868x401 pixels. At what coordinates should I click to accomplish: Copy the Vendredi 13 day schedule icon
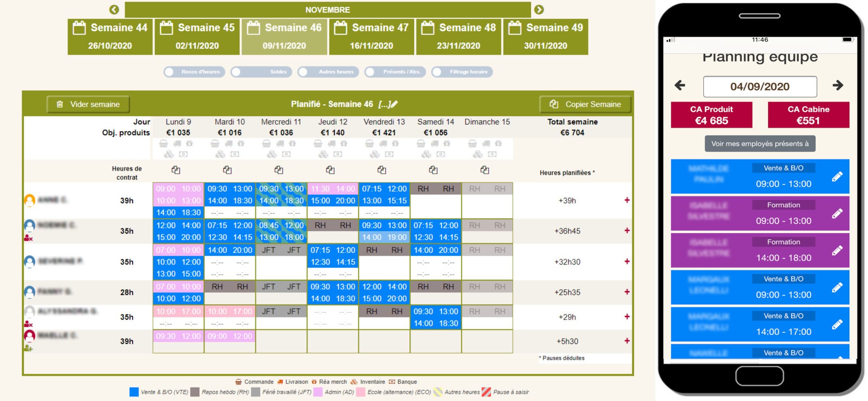pyautogui.click(x=382, y=170)
